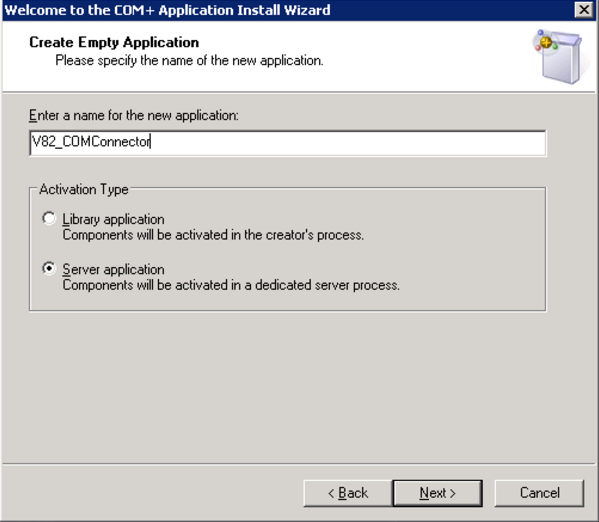
Task: Go to the next wizard step
Action: tap(437, 493)
